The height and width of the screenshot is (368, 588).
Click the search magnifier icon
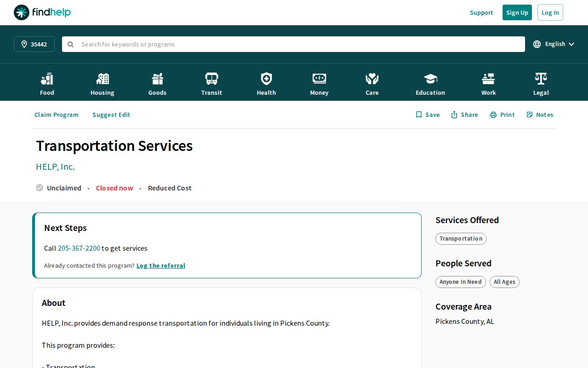[71, 44]
